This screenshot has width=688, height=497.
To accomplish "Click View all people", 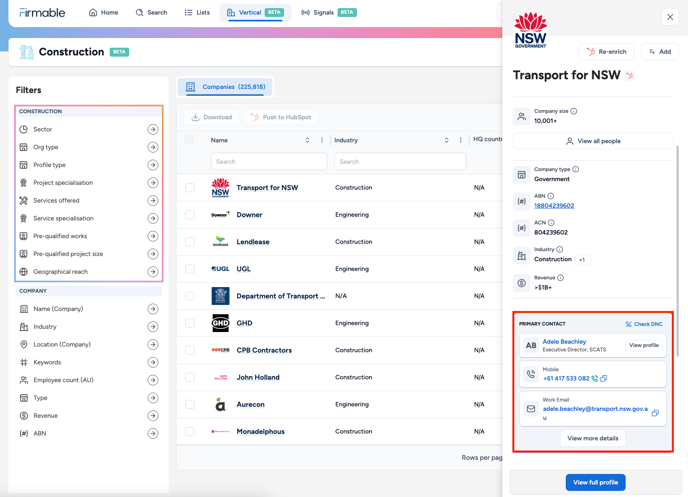I will coord(593,141).
